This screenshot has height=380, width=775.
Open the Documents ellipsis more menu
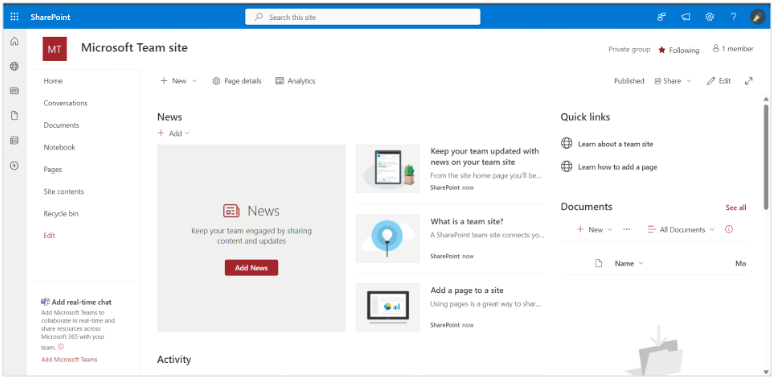[x=627, y=230]
